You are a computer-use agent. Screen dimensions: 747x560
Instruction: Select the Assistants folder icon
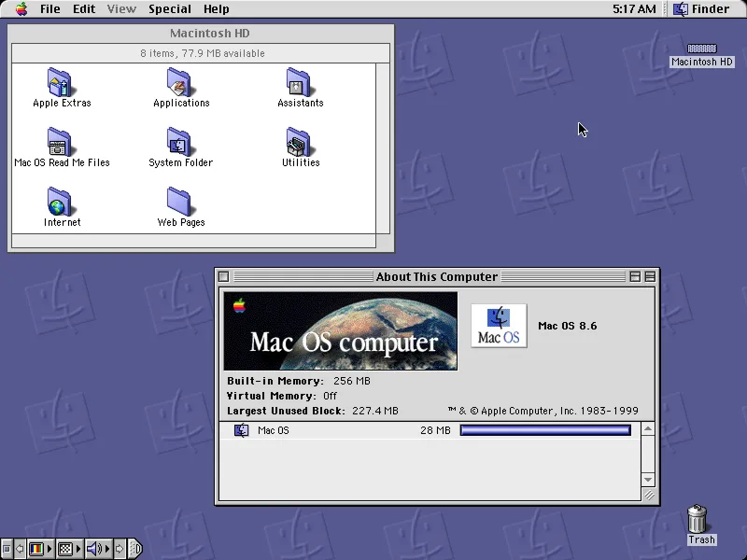pos(300,84)
